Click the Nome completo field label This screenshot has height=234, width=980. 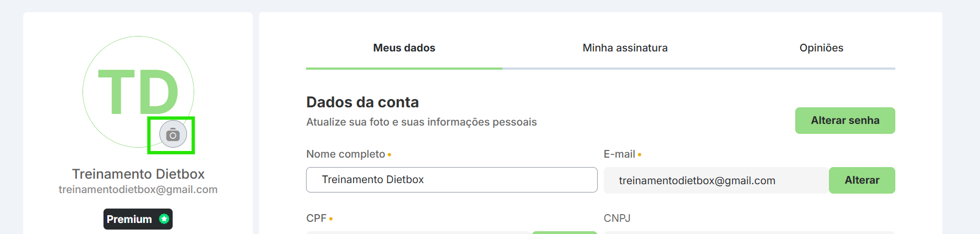(x=346, y=154)
